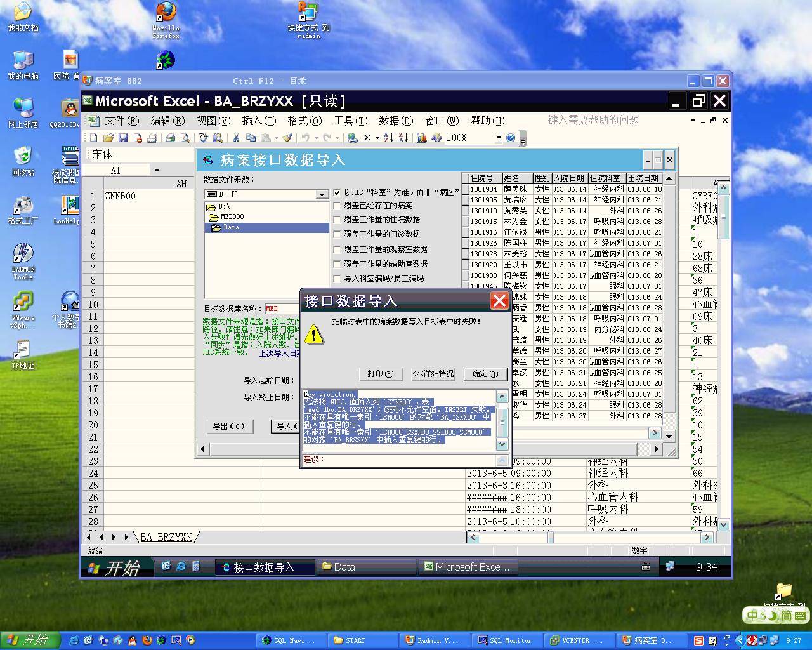Click the Excel horizontal scrollbar thumb
The image size is (812, 650).
coord(551,538)
